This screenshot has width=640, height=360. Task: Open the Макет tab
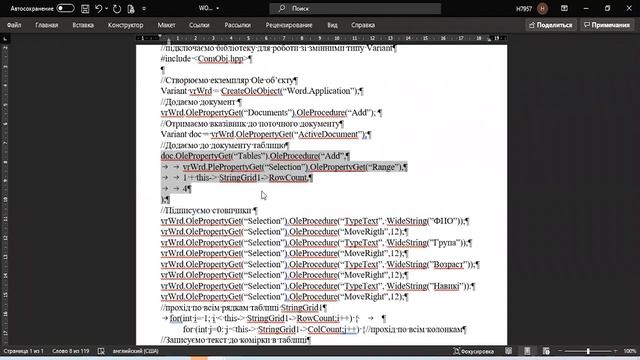click(166, 25)
